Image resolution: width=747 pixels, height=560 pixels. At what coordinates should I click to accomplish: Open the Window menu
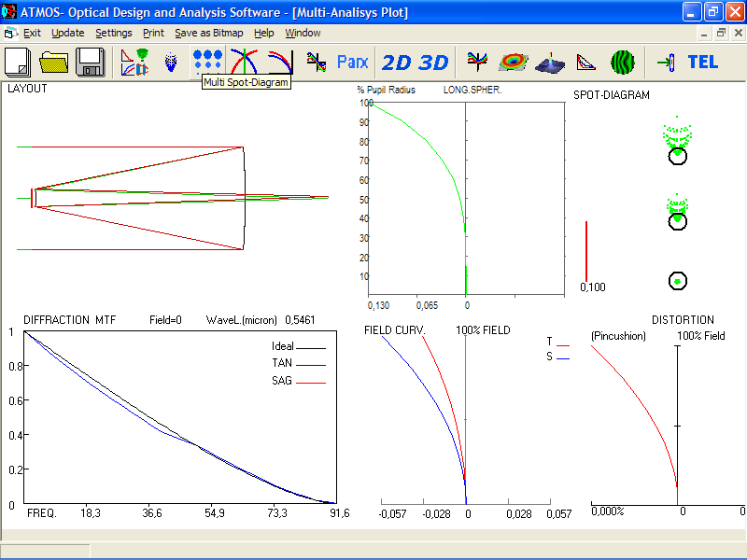[x=303, y=33]
